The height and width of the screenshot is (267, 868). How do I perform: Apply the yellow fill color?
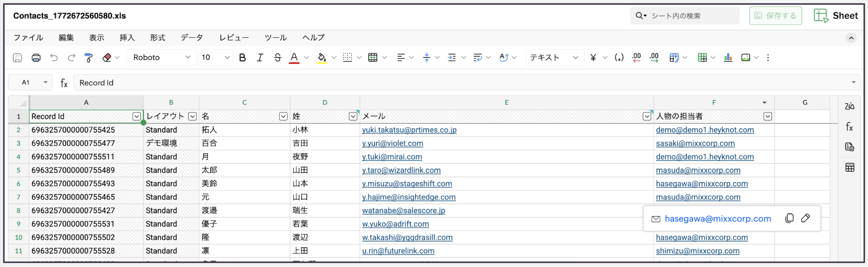(x=322, y=58)
